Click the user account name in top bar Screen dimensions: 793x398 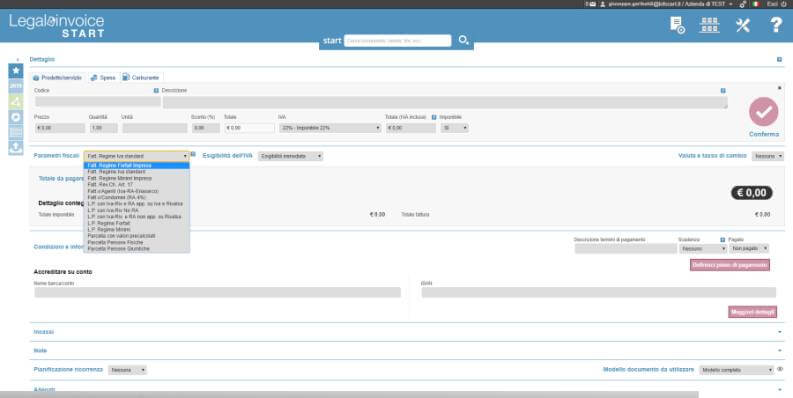[667, 4]
